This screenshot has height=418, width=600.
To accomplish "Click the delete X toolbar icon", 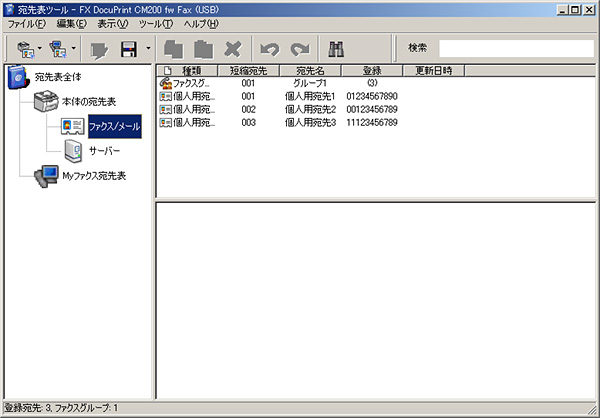I will [233, 48].
